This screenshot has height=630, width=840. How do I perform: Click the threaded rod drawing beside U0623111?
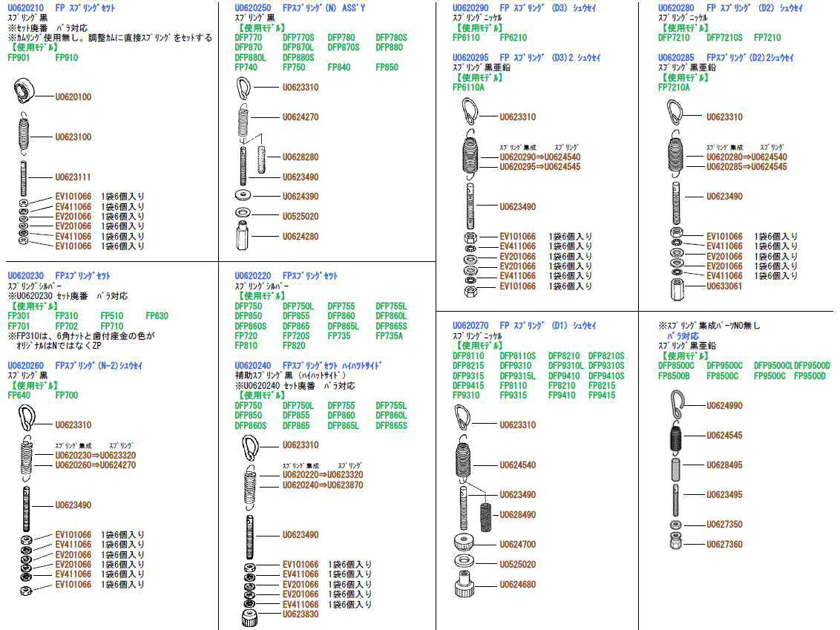24,178
